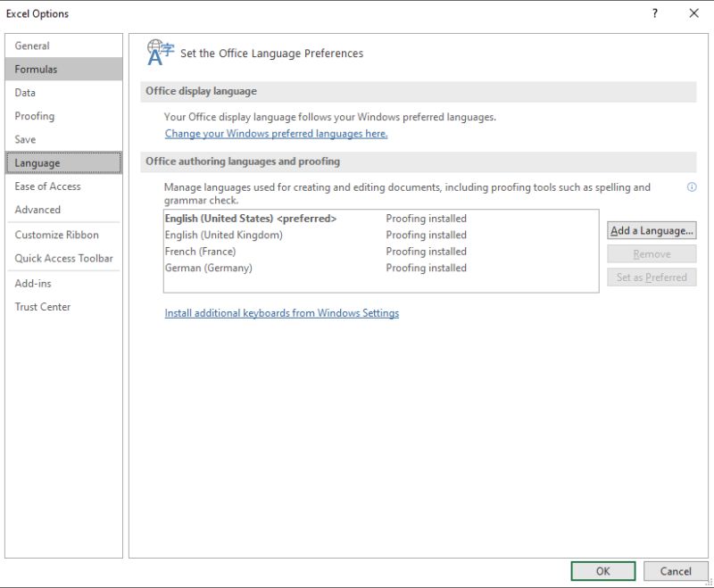Select French (France) in language list
The image size is (714, 588).
(381, 252)
